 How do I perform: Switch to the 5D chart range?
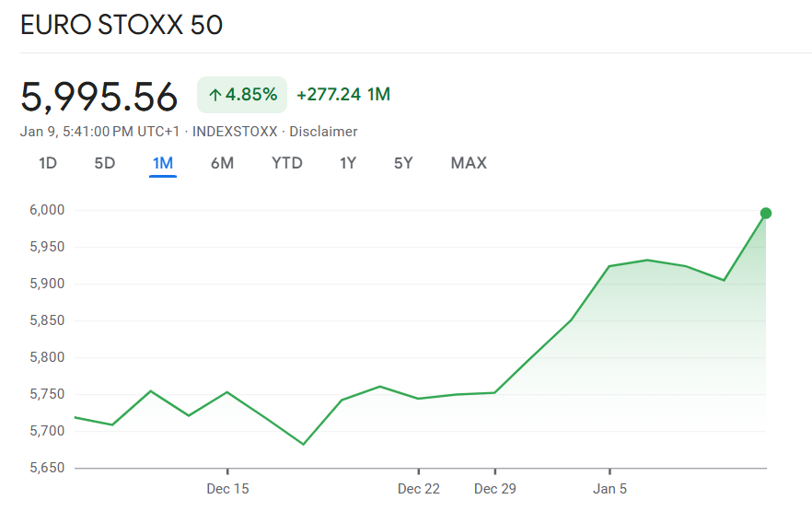pos(105,163)
